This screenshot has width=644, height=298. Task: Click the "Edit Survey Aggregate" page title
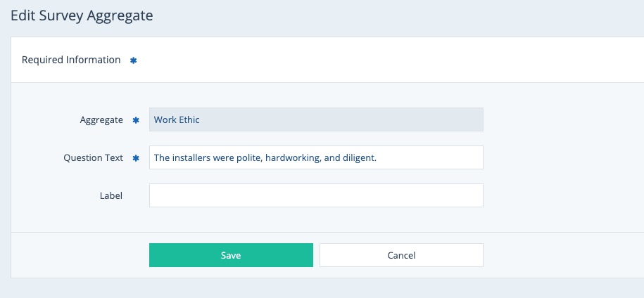(x=82, y=15)
